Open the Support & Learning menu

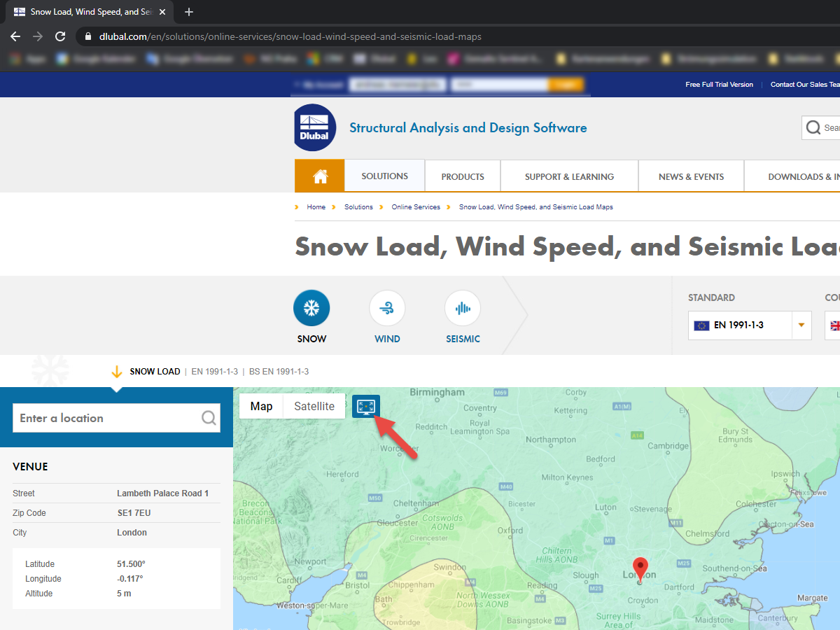569,176
